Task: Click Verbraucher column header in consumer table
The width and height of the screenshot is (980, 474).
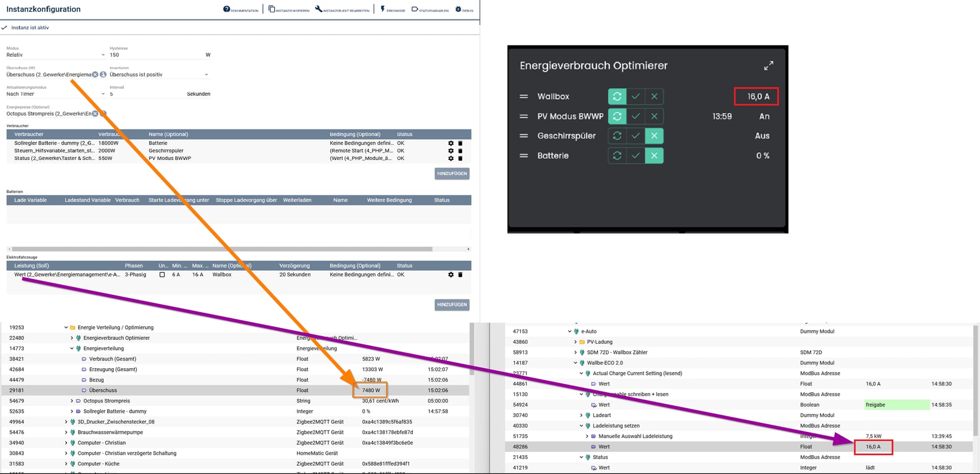Action: [x=29, y=134]
